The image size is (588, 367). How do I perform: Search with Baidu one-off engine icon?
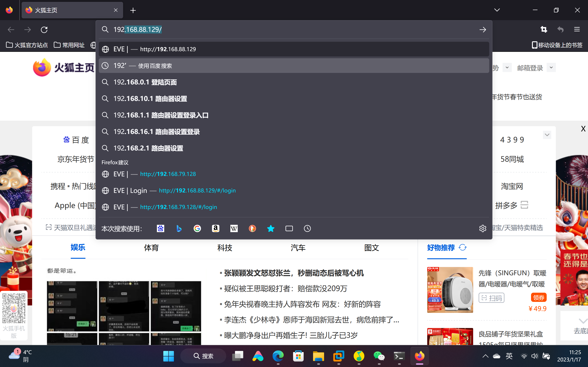[x=160, y=228]
